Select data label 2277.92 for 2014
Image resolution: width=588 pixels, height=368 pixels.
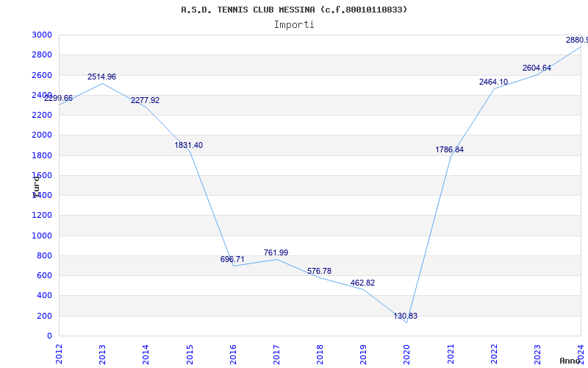tap(145, 100)
